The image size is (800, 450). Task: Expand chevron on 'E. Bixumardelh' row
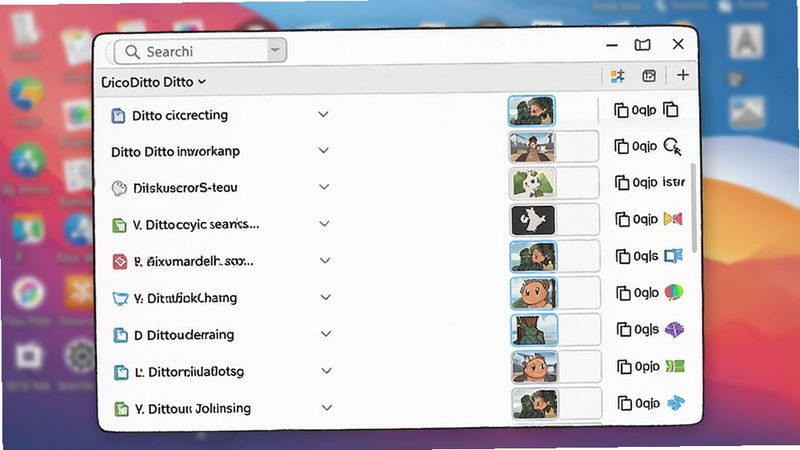[x=325, y=260]
